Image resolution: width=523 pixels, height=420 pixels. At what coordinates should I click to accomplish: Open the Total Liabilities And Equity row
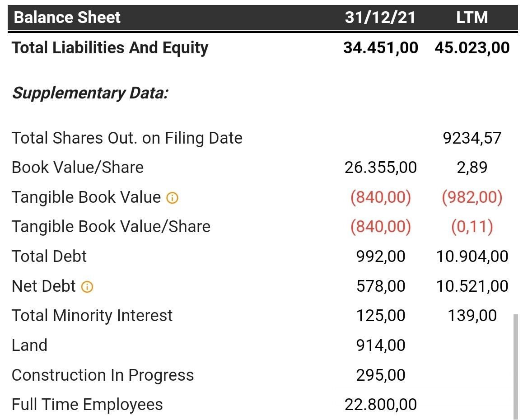261,48
